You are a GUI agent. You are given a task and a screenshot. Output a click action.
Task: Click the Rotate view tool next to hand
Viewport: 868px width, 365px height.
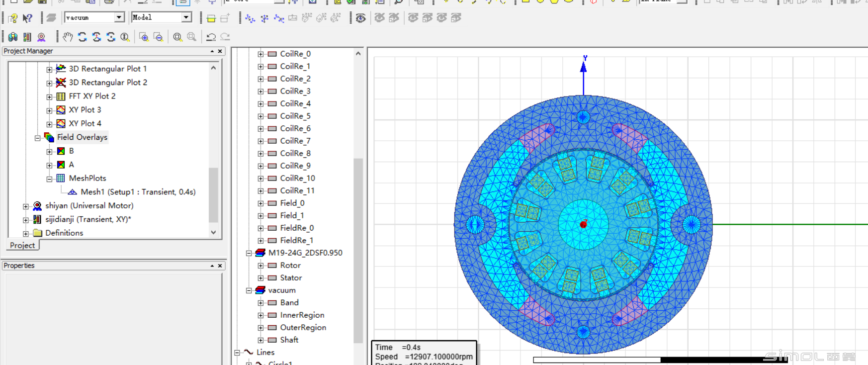point(82,37)
